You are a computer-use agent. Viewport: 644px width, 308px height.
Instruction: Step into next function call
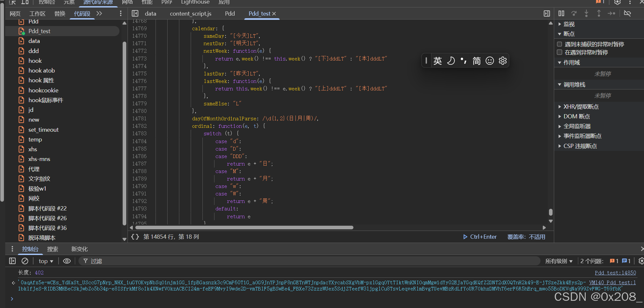586,13
